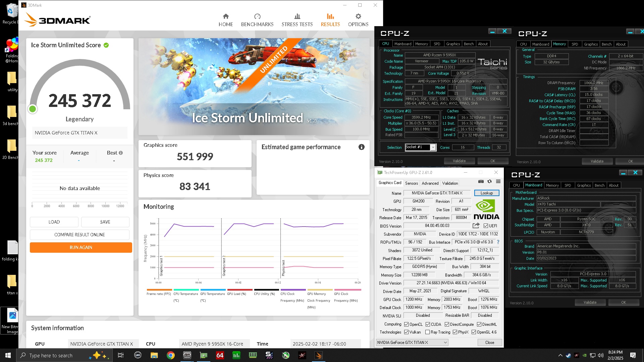The height and width of the screenshot is (362, 644).
Task: Click the volume speaker icon in tray
Action: click(601, 356)
